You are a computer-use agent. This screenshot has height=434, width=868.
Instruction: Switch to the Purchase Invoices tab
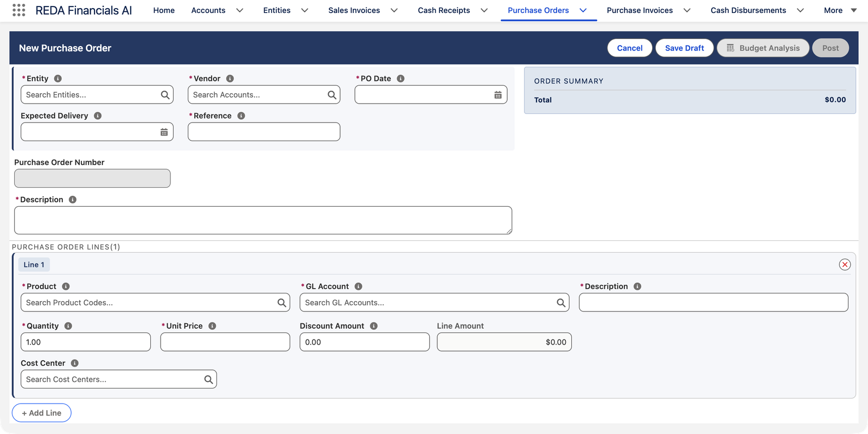[640, 10]
